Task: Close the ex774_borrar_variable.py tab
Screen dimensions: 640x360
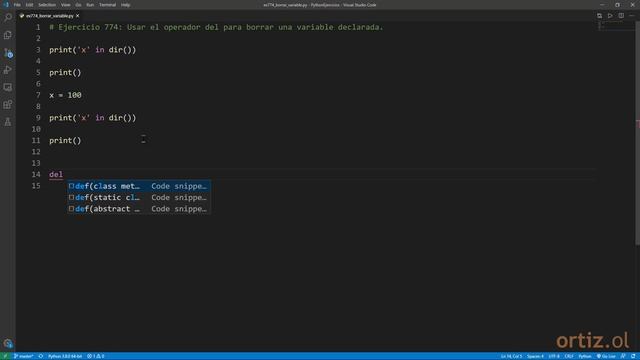Action: [78, 16]
